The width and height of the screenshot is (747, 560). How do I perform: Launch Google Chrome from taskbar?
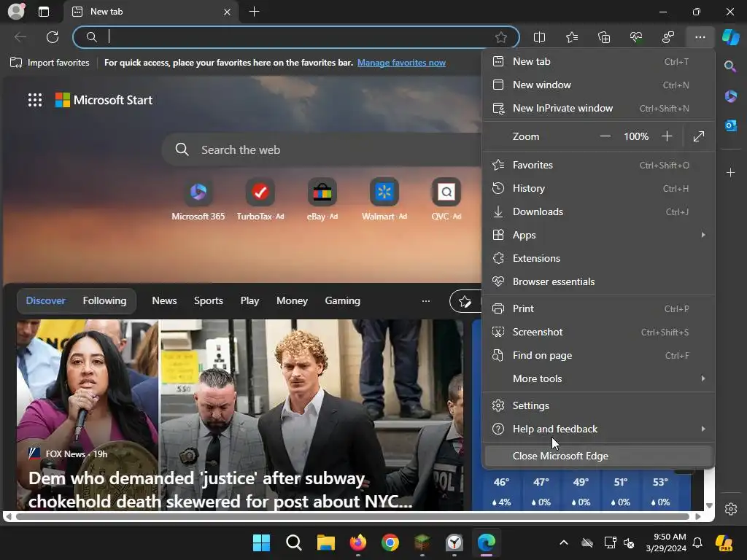[x=390, y=542]
